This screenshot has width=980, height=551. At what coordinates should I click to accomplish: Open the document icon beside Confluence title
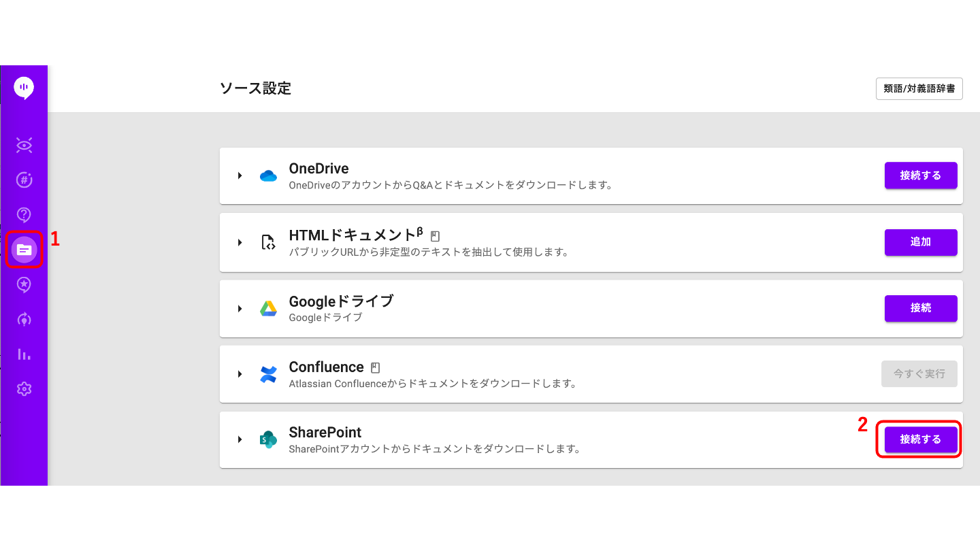tap(375, 368)
